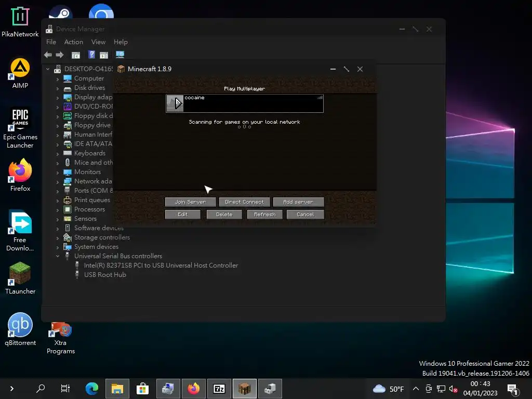Launch Epic Games Launcher shortcut

coord(20,128)
